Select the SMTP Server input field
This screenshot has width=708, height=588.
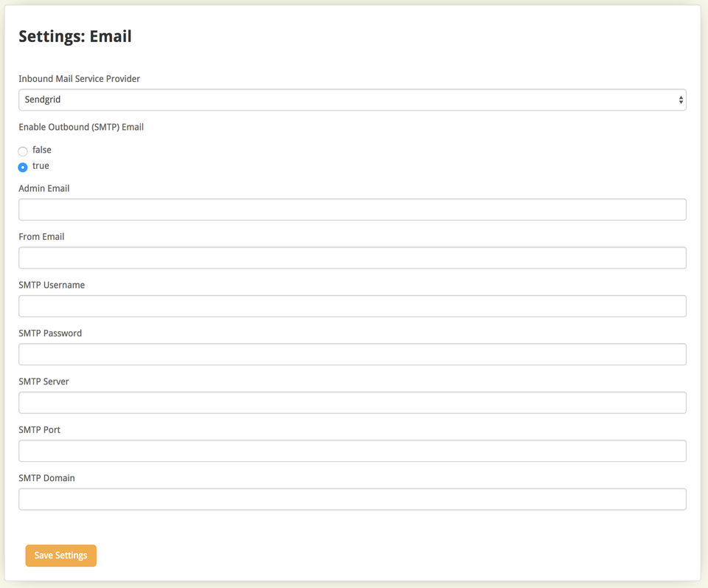coord(352,403)
